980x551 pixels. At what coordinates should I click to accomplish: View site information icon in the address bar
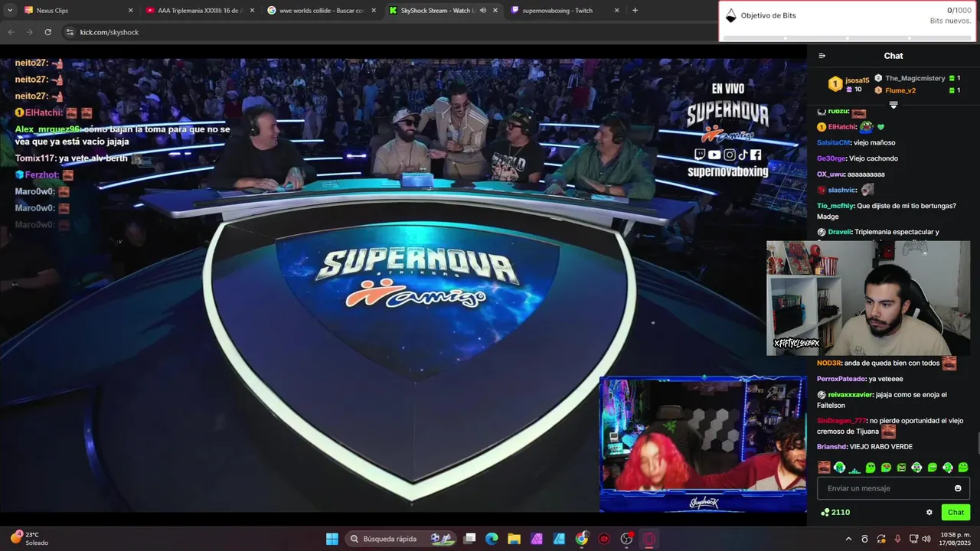click(x=70, y=32)
